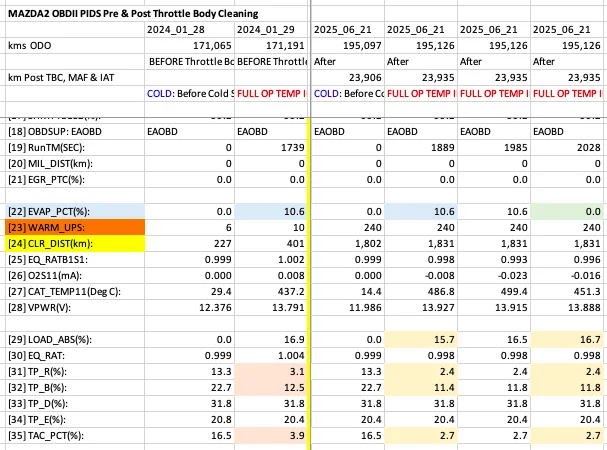This screenshot has width=607, height=450.
Task: Click the '[21] EGR_PTC(%):' row label
Action: 46,180
